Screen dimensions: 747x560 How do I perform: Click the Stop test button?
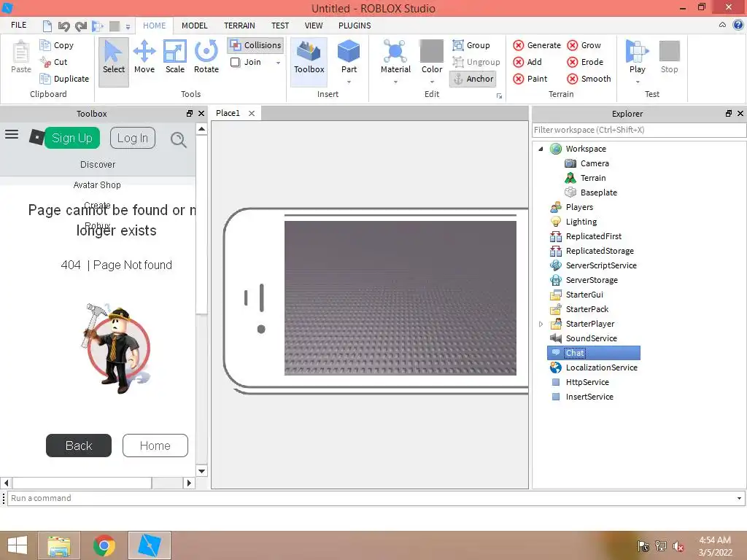pos(670,57)
